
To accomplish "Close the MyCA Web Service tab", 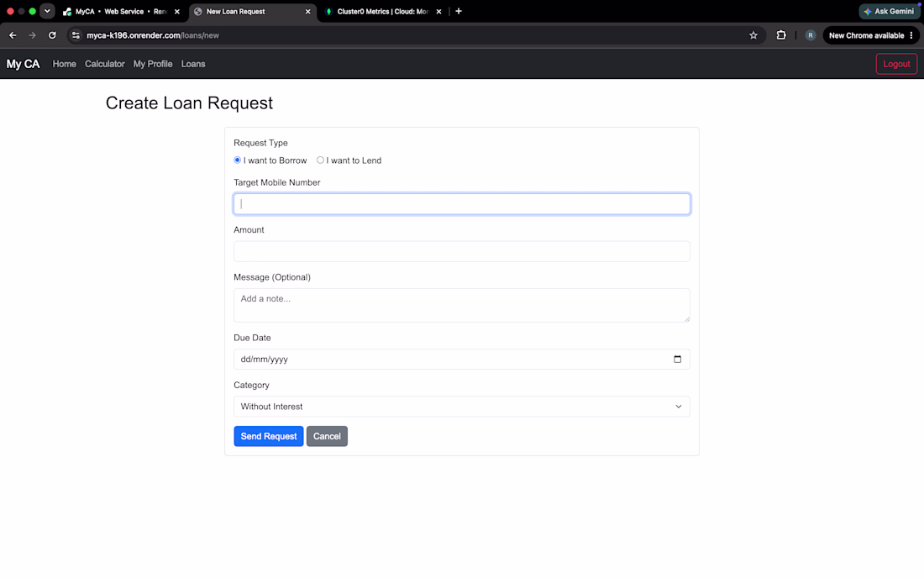I will point(176,11).
